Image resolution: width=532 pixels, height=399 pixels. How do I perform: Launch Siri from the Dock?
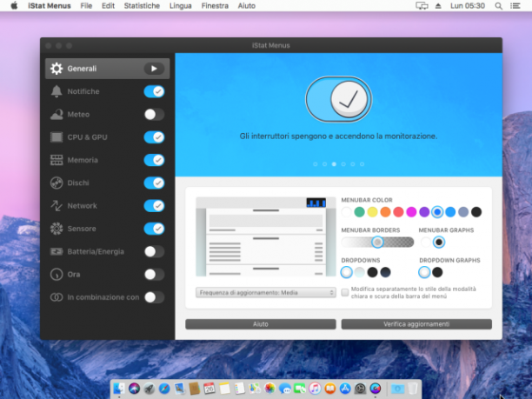point(135,389)
